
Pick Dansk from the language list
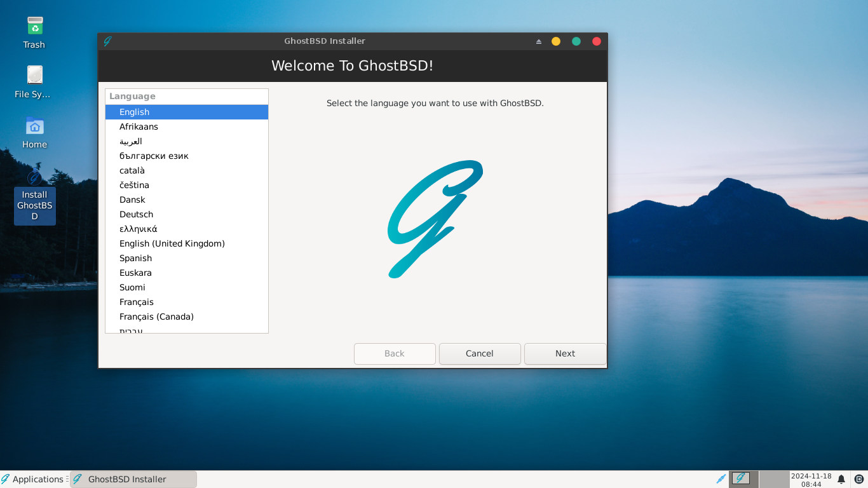tap(187, 200)
